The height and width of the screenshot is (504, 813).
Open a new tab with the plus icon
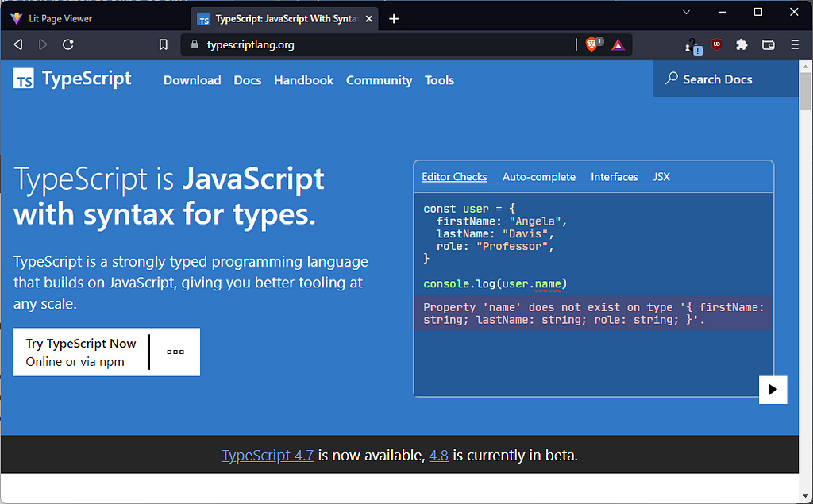click(394, 19)
